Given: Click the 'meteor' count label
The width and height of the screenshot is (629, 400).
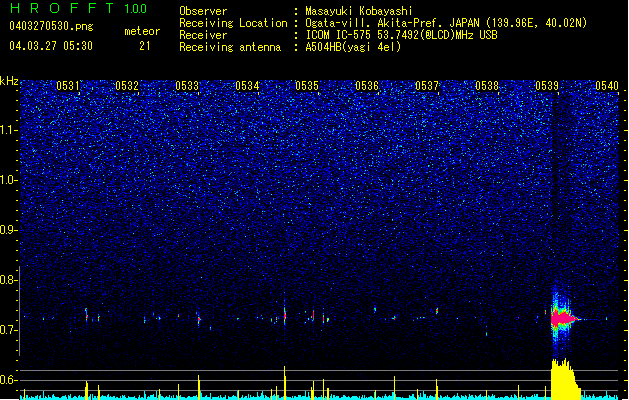Looking at the screenshot, I should click(142, 31).
